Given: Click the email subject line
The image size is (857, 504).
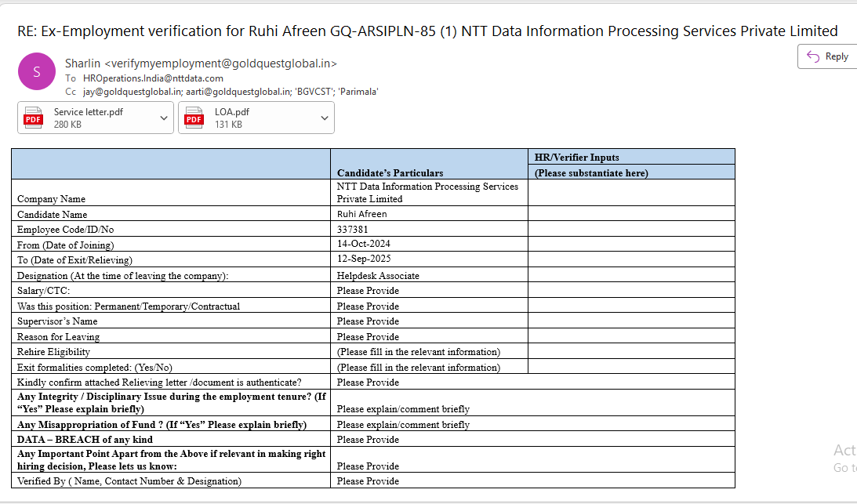Looking at the screenshot, I should tap(427, 31).
